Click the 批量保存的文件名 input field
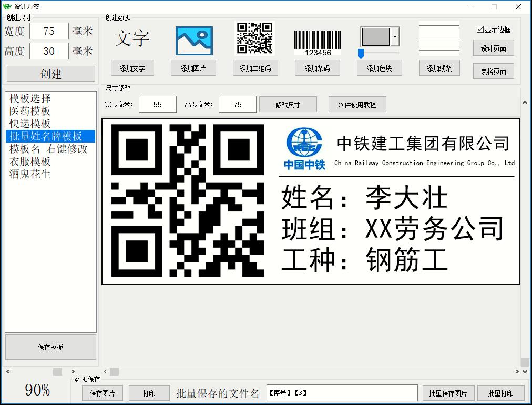This screenshot has height=405, width=532. click(342, 393)
